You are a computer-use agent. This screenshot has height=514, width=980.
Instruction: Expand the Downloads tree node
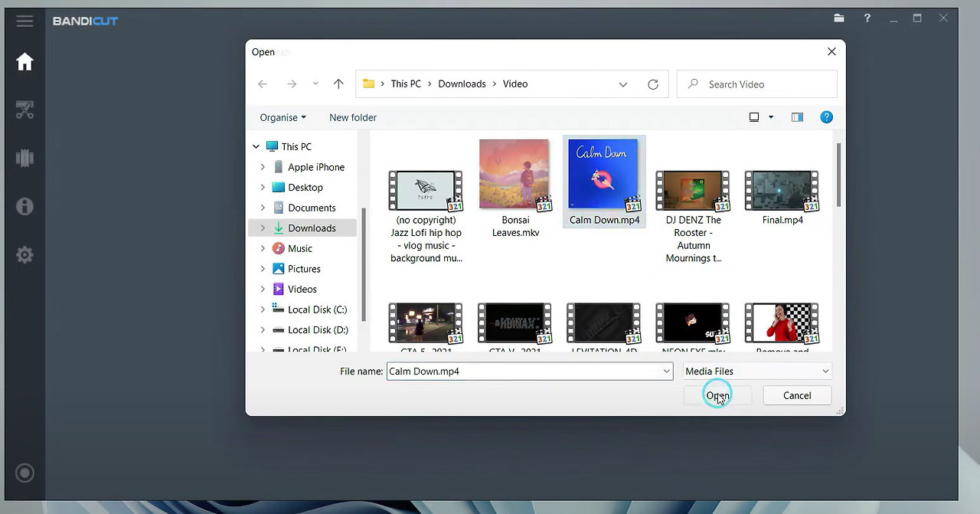pos(263,228)
